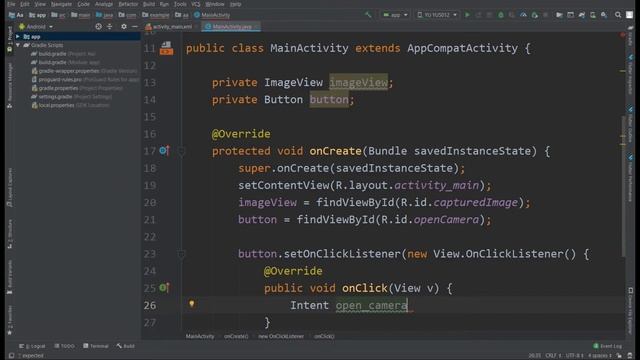Open the TODO tool window button
This screenshot has width=640, height=360.
click(64, 346)
